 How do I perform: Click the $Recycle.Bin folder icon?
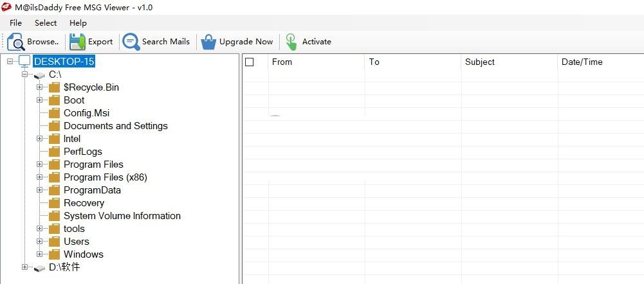[x=54, y=87]
